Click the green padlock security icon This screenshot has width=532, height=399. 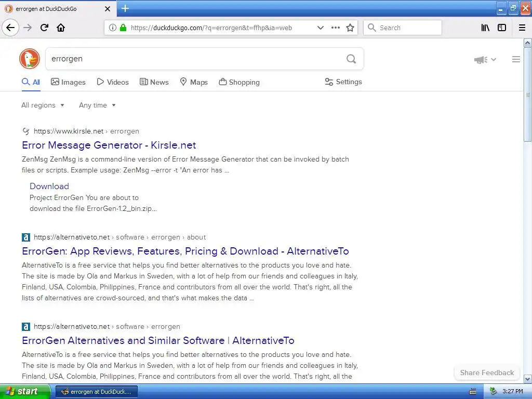[x=123, y=28]
